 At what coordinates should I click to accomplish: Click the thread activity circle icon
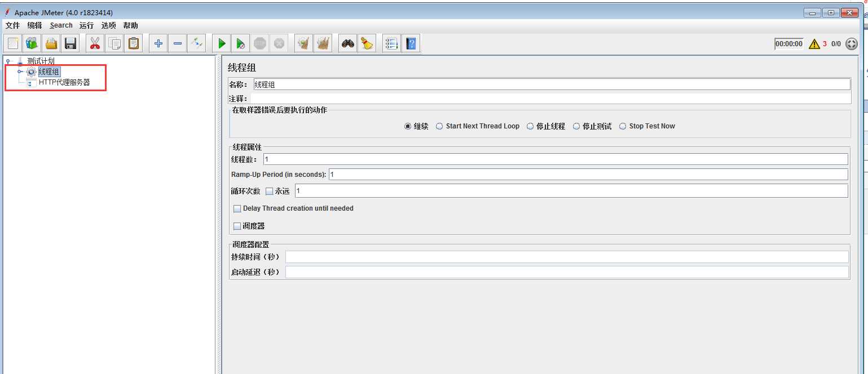click(x=852, y=44)
